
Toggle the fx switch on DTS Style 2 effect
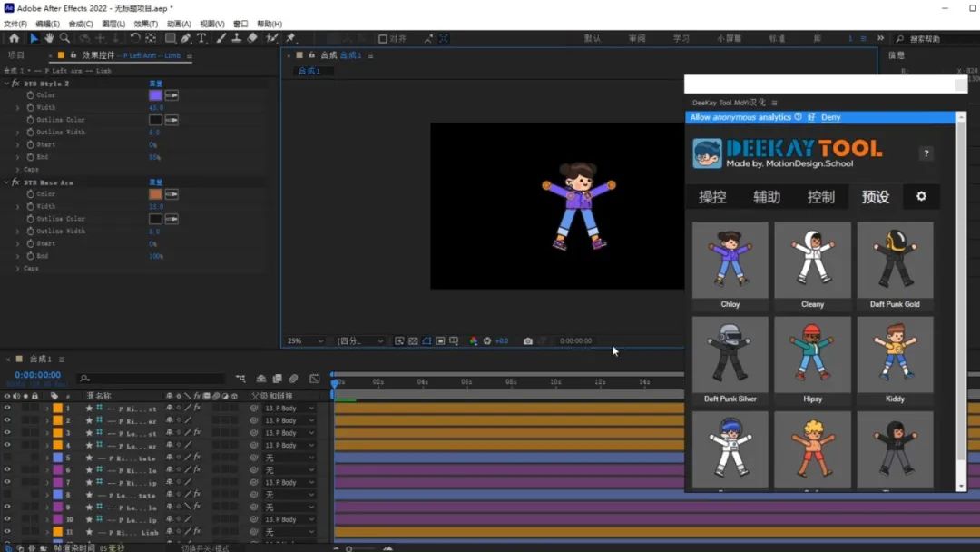[15, 84]
